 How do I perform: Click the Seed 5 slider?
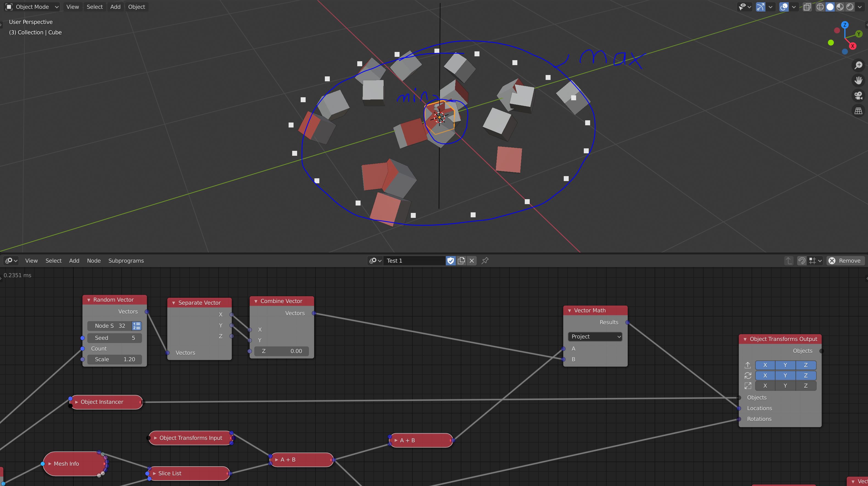click(x=115, y=338)
